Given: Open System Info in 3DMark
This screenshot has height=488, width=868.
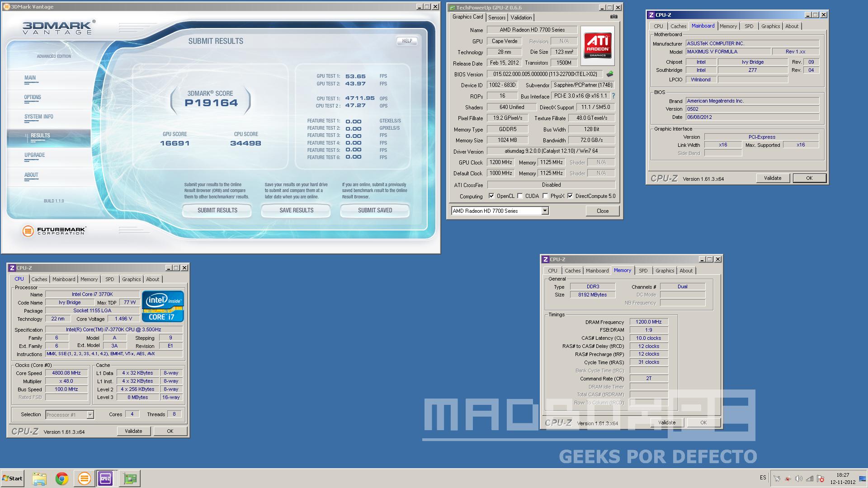Looking at the screenshot, I should tap(39, 117).
